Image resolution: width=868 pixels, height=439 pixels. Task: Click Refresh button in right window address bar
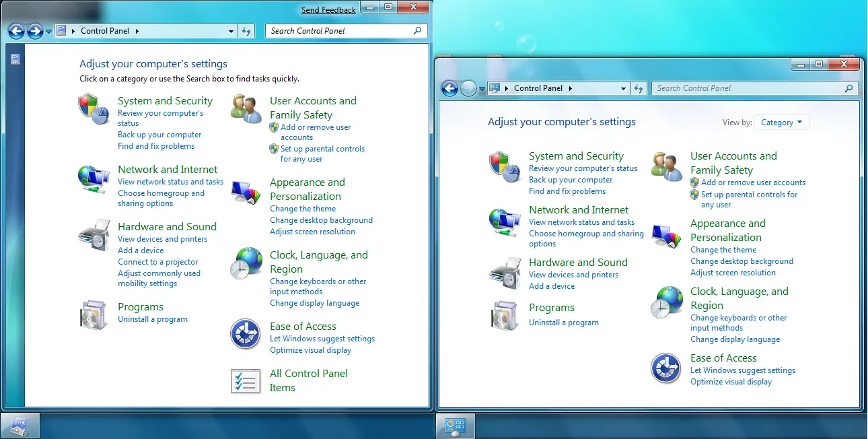point(639,88)
